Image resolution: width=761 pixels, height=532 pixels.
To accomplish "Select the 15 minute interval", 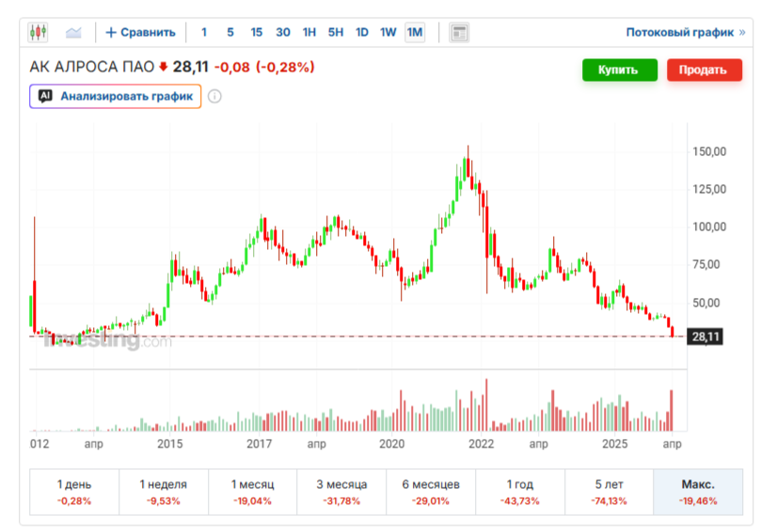I will (256, 33).
